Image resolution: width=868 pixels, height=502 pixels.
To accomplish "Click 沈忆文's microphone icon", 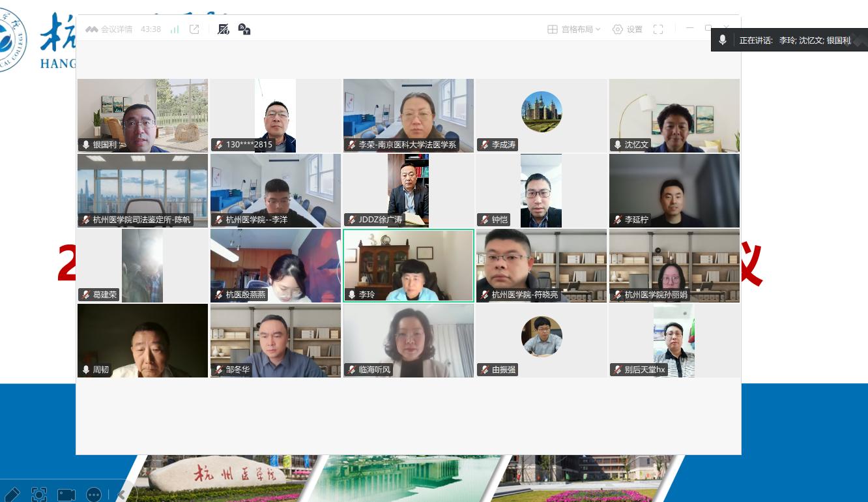I will click(x=617, y=145).
